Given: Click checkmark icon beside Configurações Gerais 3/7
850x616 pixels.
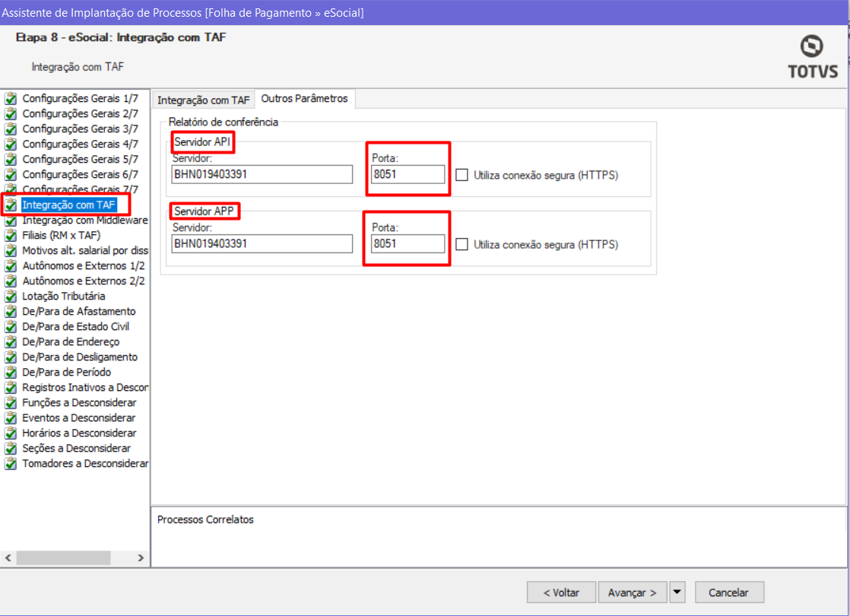Looking at the screenshot, I should [11, 129].
